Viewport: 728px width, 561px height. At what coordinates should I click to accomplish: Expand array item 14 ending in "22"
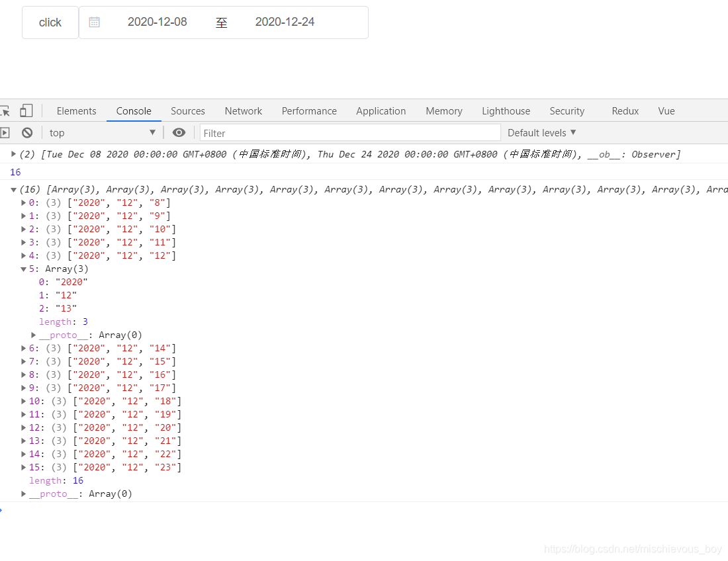[23, 454]
